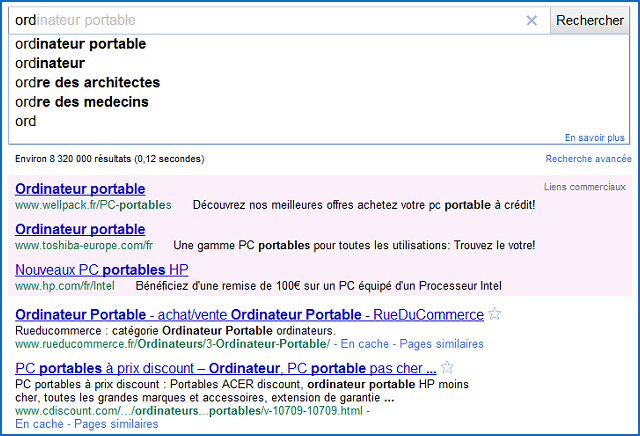Star the RueDuCommerce search result
This screenshot has width=640, height=436.
495,315
